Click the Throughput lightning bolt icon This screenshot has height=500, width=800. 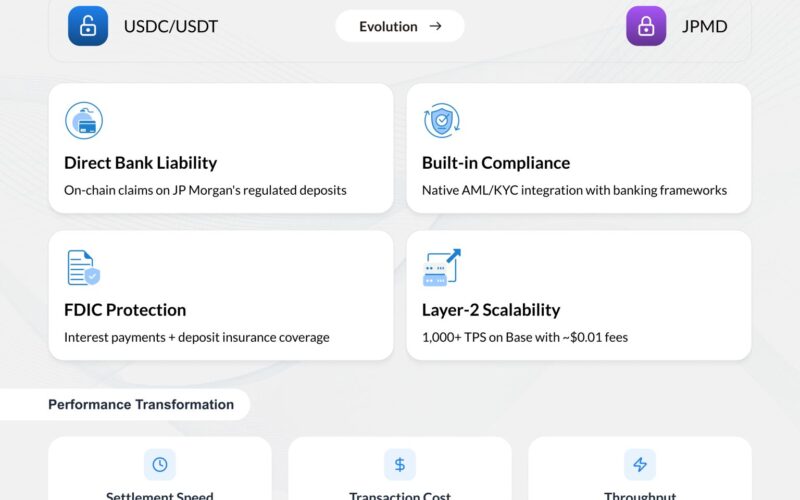point(640,464)
